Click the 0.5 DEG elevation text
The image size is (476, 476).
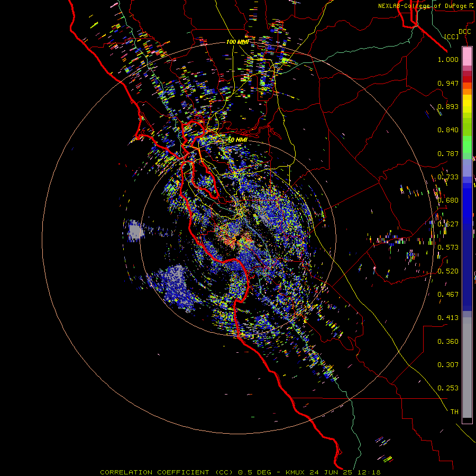255,472
